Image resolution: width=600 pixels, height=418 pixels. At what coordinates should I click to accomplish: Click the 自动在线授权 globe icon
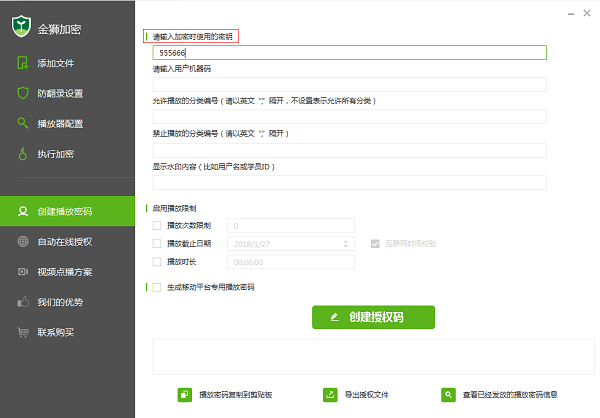pyautogui.click(x=23, y=242)
